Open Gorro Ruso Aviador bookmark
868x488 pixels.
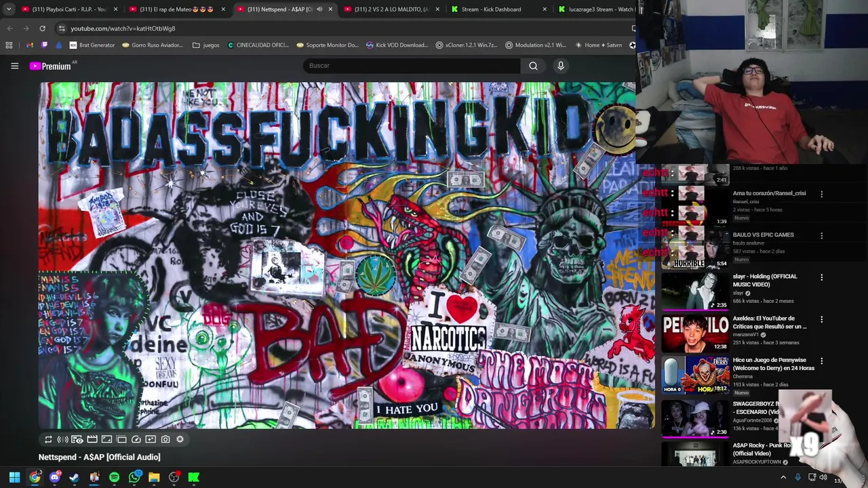click(x=153, y=45)
